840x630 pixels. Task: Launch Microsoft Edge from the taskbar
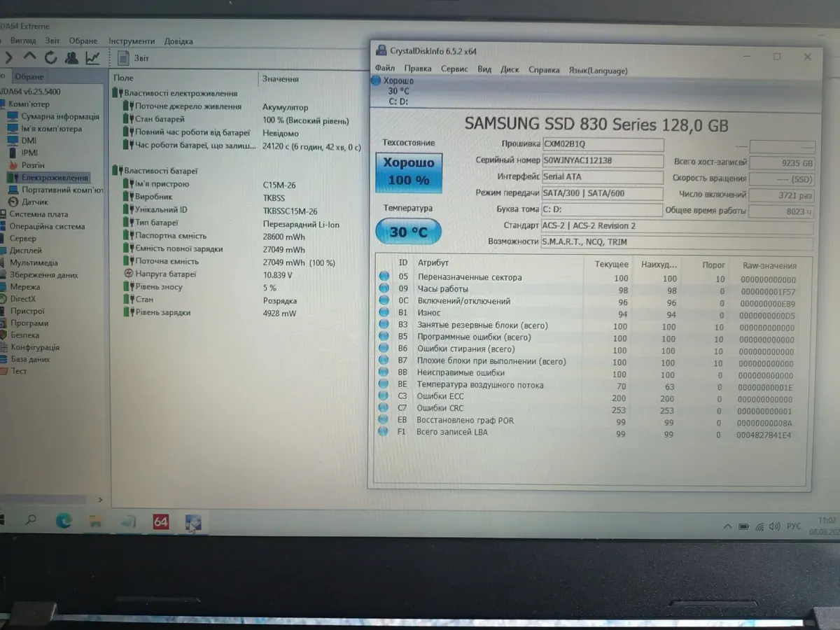pos(64,521)
